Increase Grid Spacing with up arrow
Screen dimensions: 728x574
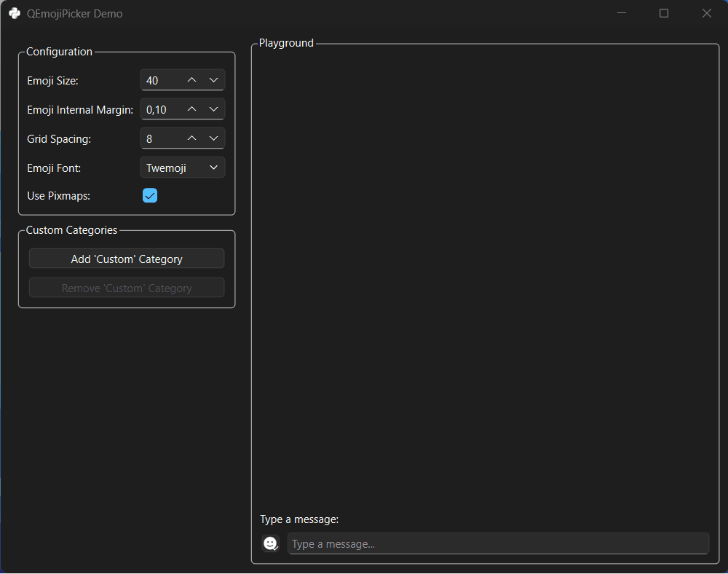(191, 138)
